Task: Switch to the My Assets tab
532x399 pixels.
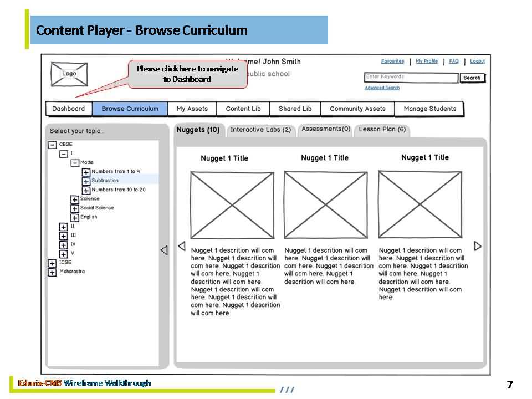Action: click(x=192, y=109)
